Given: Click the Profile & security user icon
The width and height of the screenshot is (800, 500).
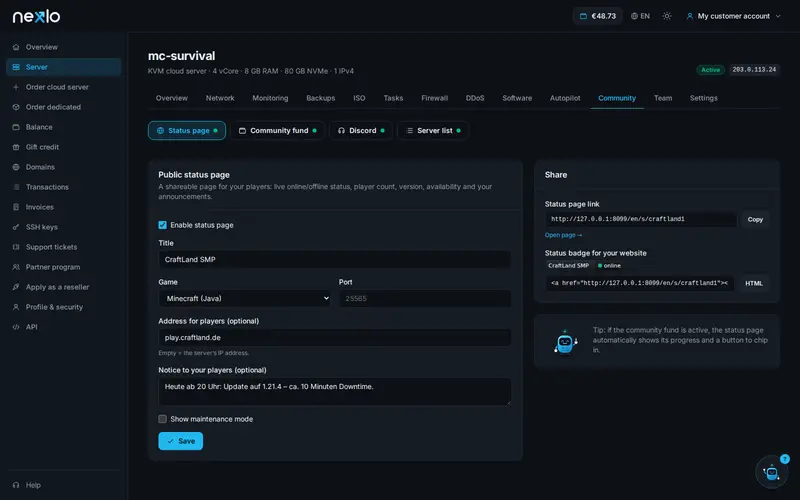Looking at the screenshot, I should (x=16, y=307).
